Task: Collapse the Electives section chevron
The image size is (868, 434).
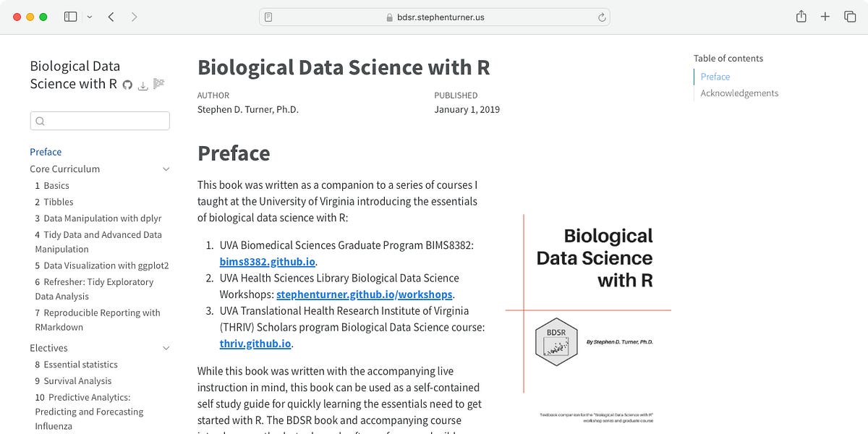Action: coord(165,348)
